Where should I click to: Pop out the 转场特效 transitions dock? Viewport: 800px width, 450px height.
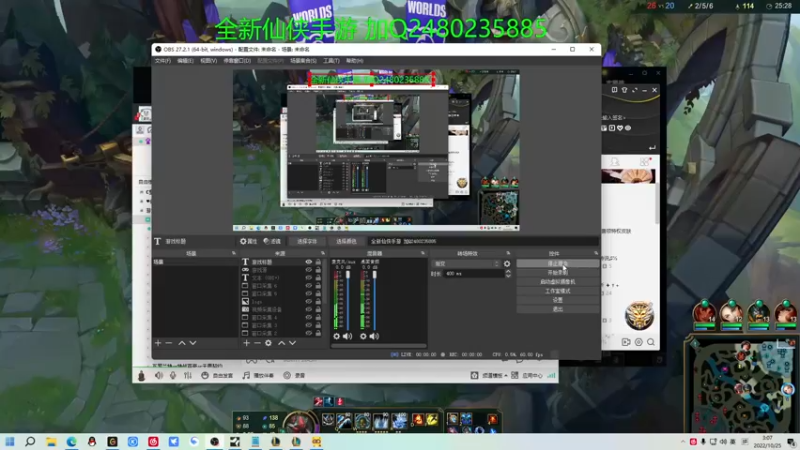click(508, 253)
